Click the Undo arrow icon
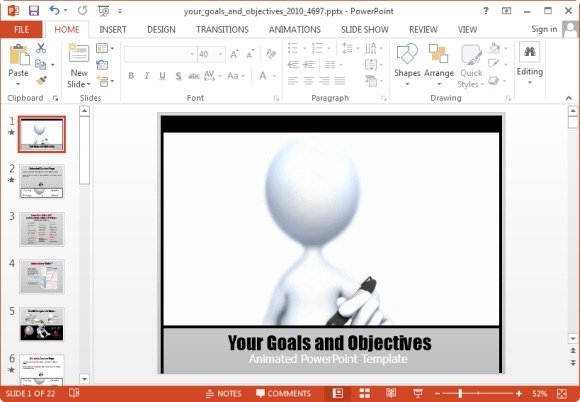The image size is (580, 402). tap(54, 11)
